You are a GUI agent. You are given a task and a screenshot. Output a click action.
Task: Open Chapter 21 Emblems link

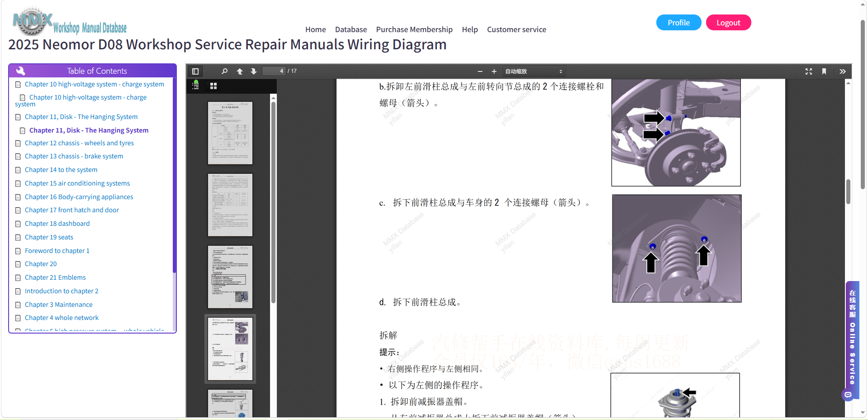(55, 277)
